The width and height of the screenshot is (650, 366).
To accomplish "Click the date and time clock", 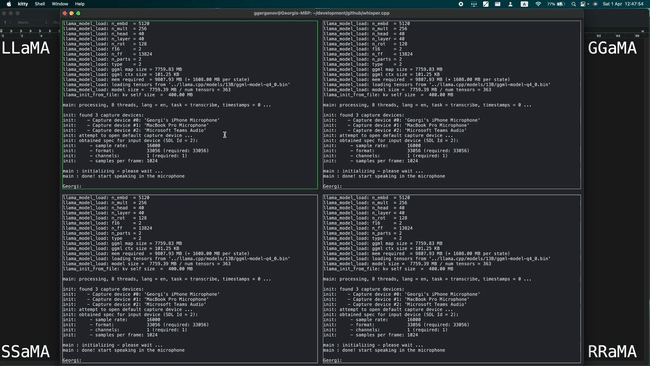I will 623,4.
